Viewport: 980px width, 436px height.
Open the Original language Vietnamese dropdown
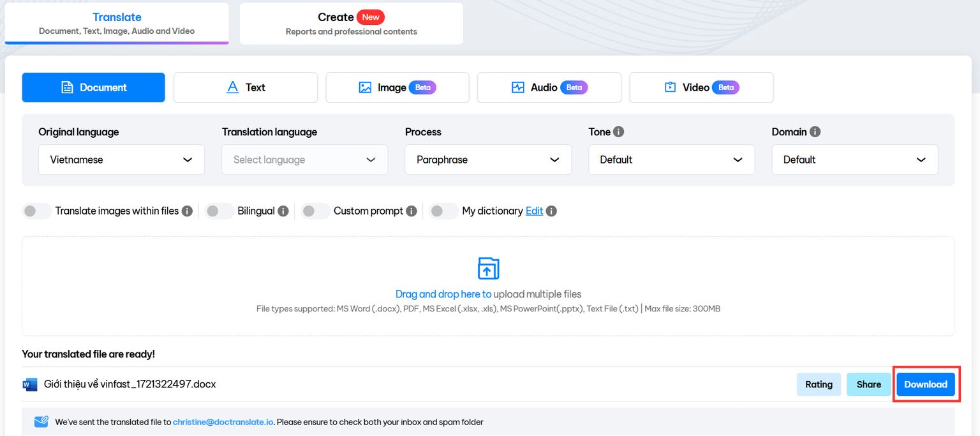(x=121, y=160)
